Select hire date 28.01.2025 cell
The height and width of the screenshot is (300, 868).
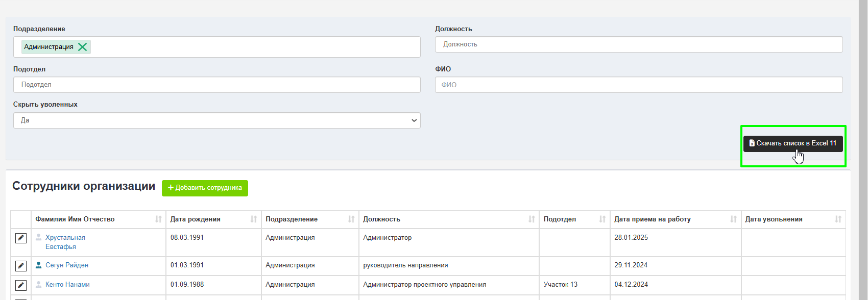pos(676,243)
